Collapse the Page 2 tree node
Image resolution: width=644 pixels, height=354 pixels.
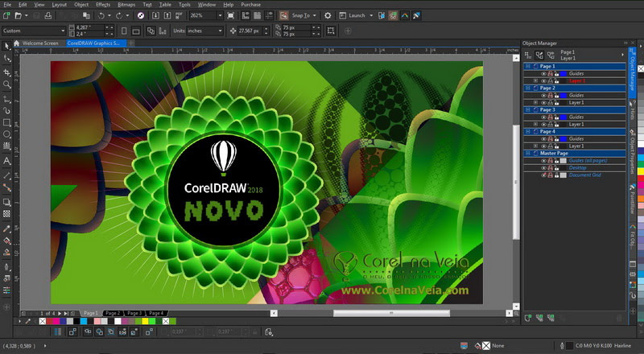click(527, 88)
